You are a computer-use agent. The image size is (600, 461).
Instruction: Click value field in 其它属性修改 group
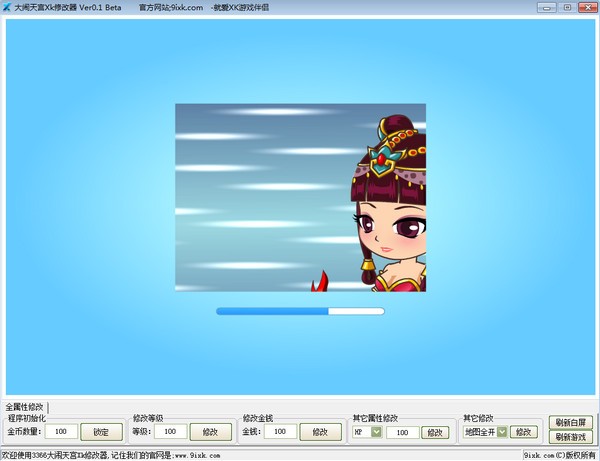point(403,432)
